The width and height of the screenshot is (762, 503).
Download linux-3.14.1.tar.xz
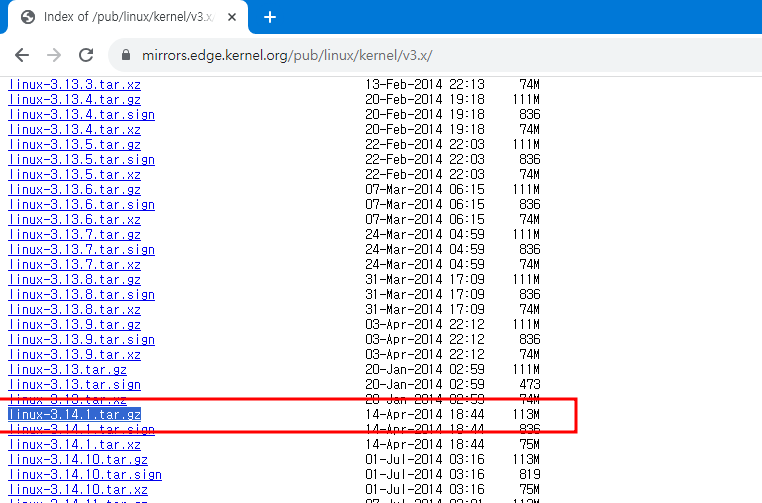(74, 445)
